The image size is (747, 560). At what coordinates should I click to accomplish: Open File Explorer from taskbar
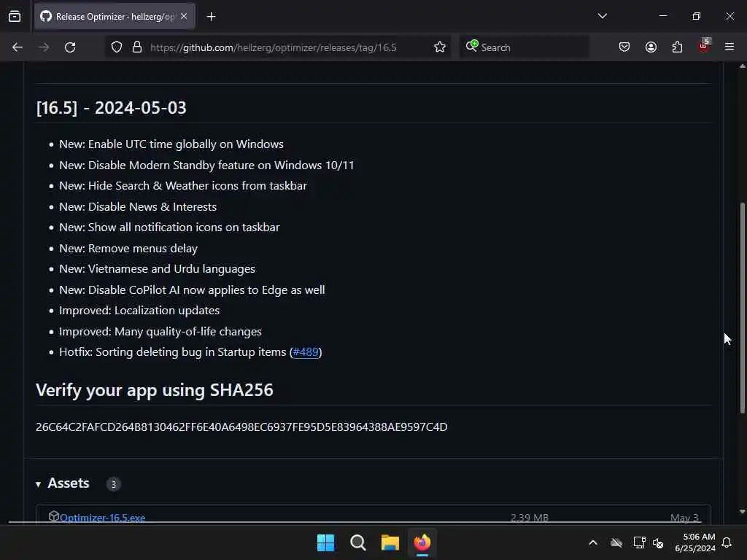pyautogui.click(x=390, y=542)
